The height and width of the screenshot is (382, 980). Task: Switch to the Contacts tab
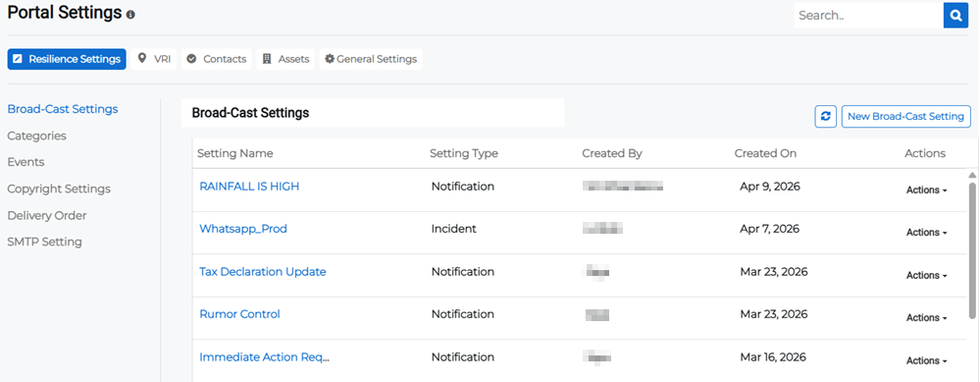pyautogui.click(x=216, y=59)
